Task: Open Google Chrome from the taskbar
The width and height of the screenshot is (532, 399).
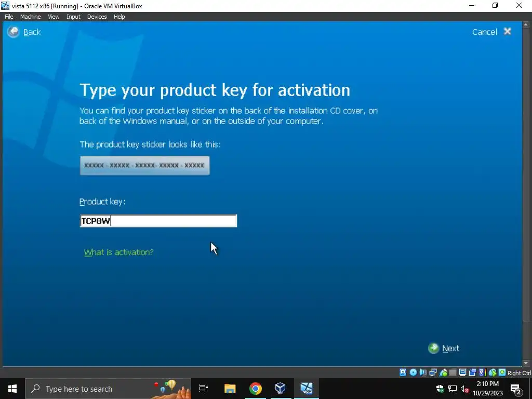Action: (x=256, y=389)
